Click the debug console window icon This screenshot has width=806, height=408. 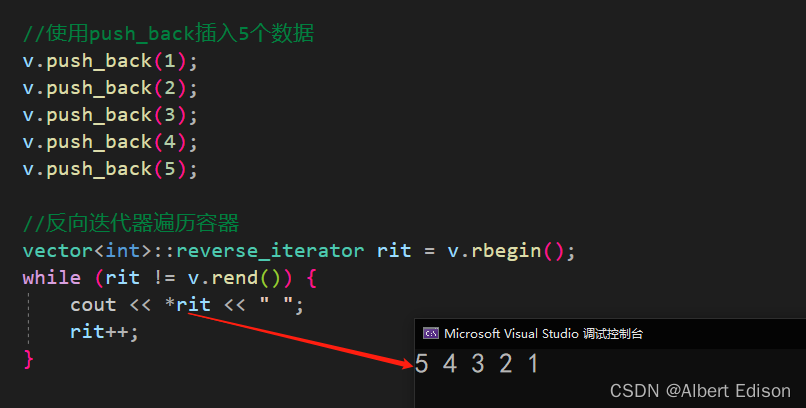430,334
